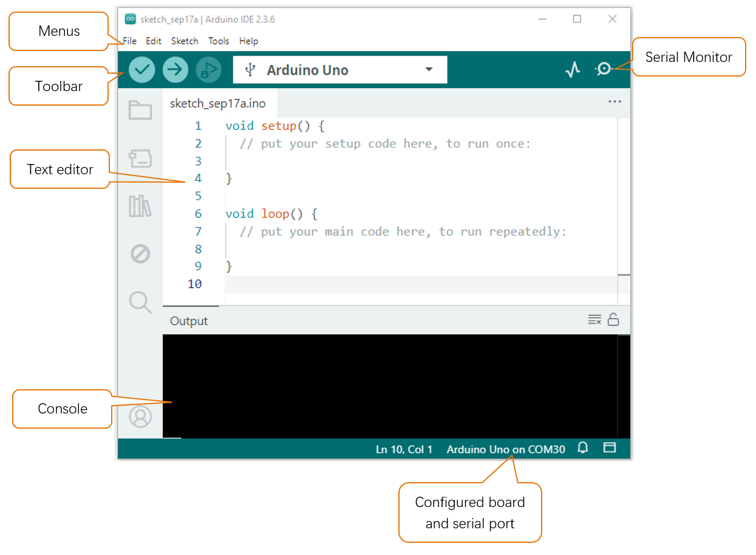Screen dimensions: 756x555
Task: Click the Upload arrow button
Action: coord(175,70)
